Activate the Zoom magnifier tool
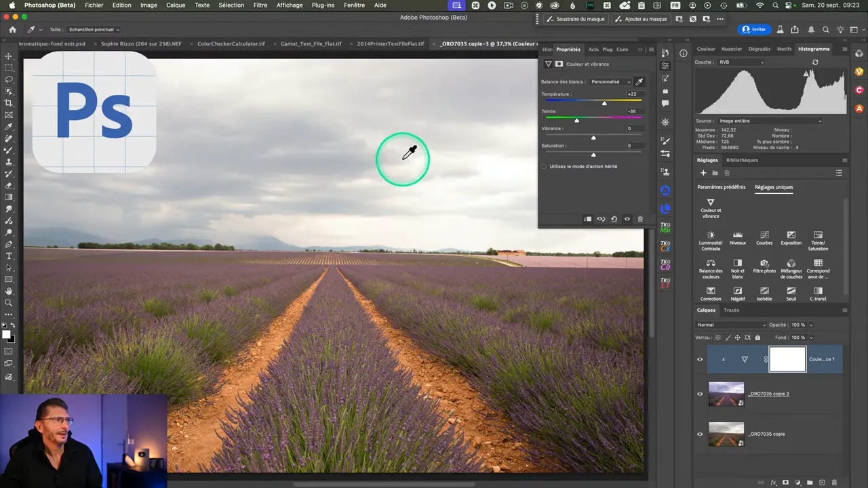Screen dimensions: 868x488 pyautogui.click(x=9, y=303)
